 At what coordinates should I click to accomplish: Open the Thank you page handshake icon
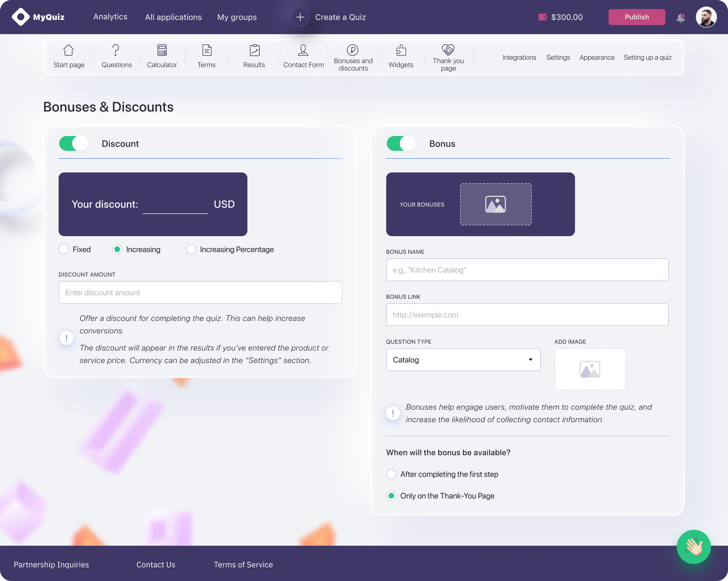click(448, 50)
